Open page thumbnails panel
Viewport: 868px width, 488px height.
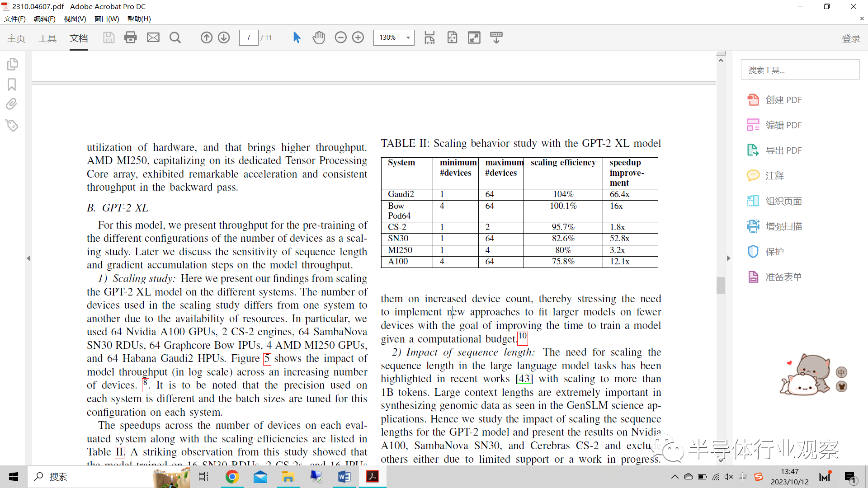click(x=12, y=64)
